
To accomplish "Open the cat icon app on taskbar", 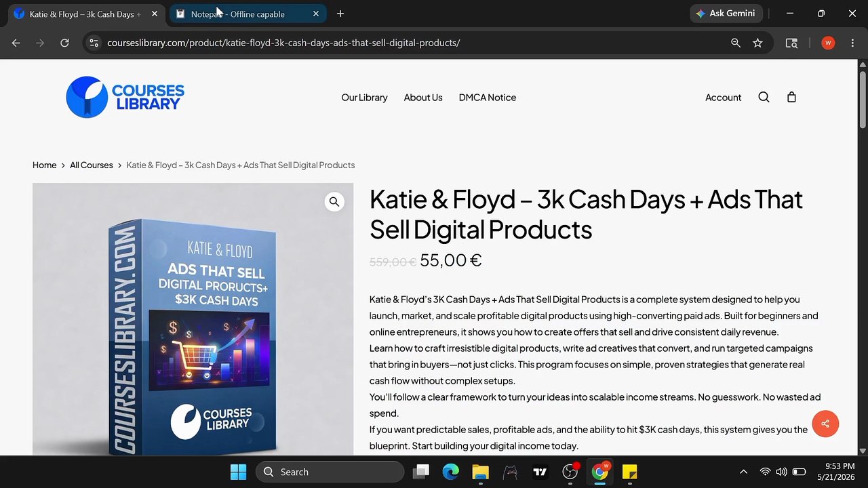I will [x=510, y=472].
